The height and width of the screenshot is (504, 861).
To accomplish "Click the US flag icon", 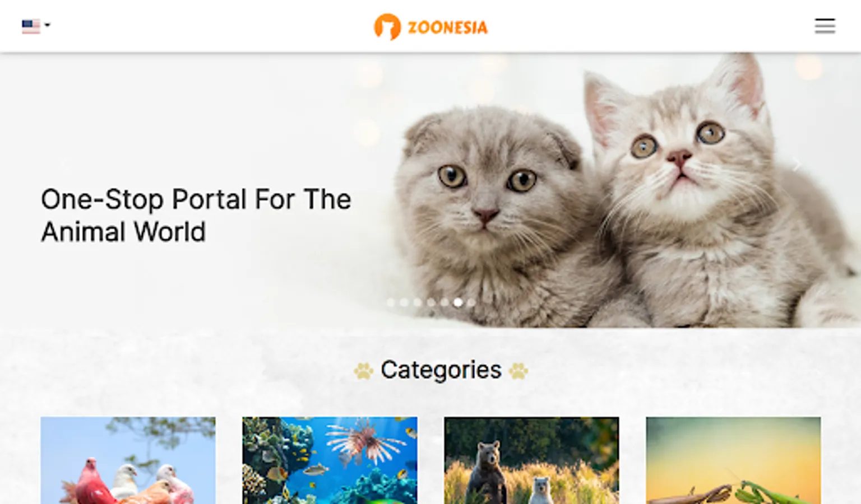I will (x=31, y=26).
